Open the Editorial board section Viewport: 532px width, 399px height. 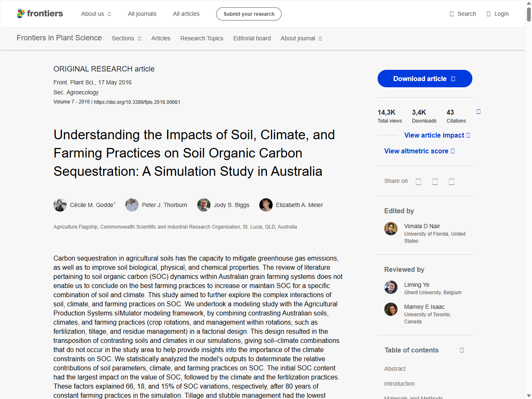(x=252, y=38)
